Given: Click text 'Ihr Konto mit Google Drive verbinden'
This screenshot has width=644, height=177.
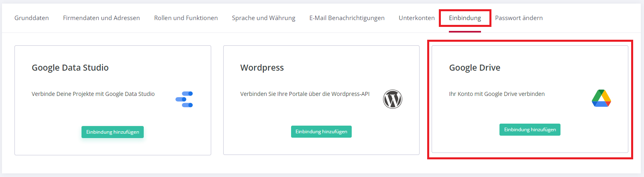Looking at the screenshot, I should pos(497,94).
